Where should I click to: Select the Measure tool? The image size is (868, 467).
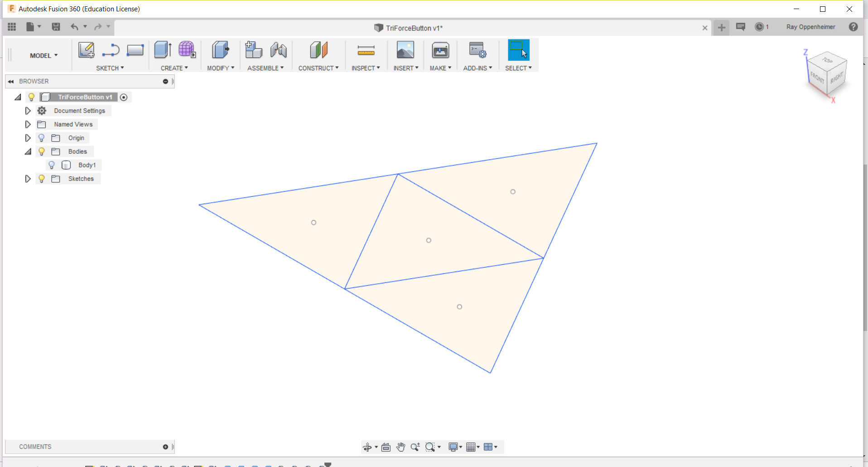tap(366, 50)
